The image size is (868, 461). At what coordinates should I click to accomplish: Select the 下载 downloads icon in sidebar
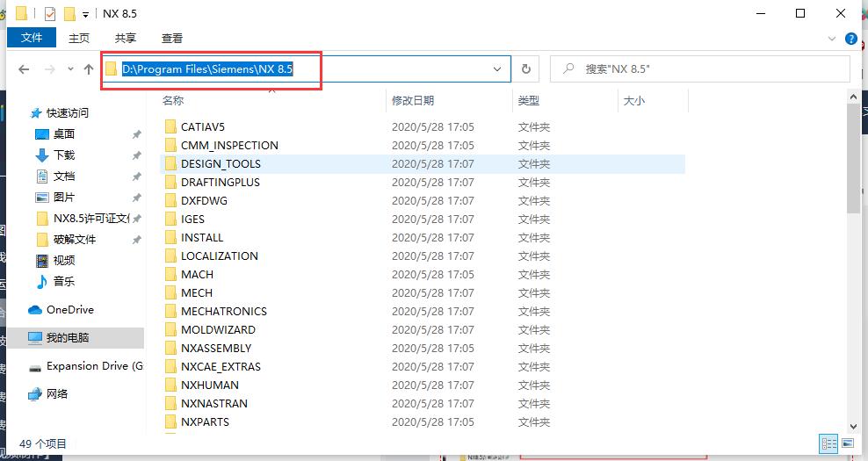point(42,155)
